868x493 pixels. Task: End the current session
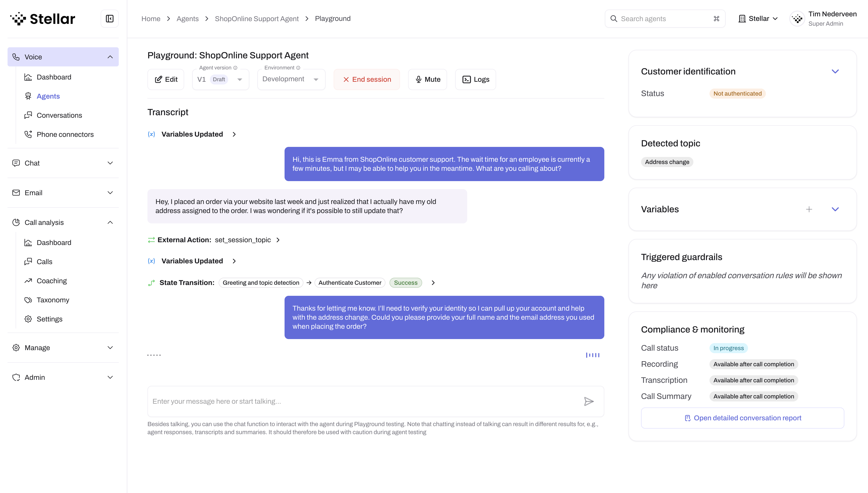point(367,79)
